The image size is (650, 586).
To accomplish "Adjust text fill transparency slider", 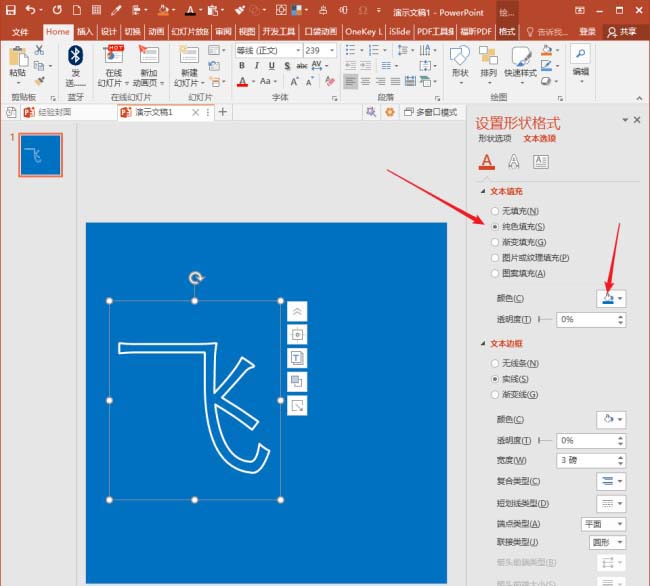I will pyautogui.click(x=544, y=320).
